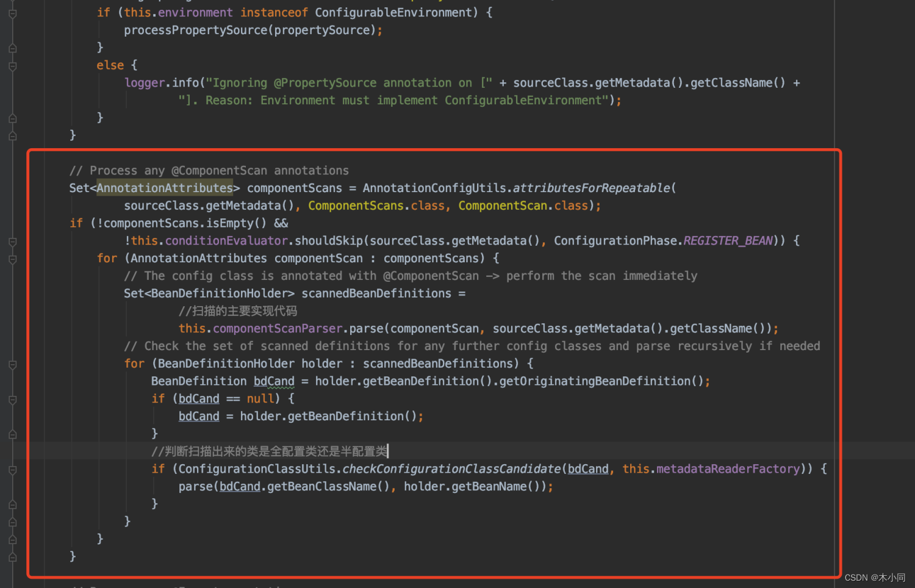This screenshot has height=588, width=915.
Task: Click the 'getBeanName' method call
Action: 489,487
